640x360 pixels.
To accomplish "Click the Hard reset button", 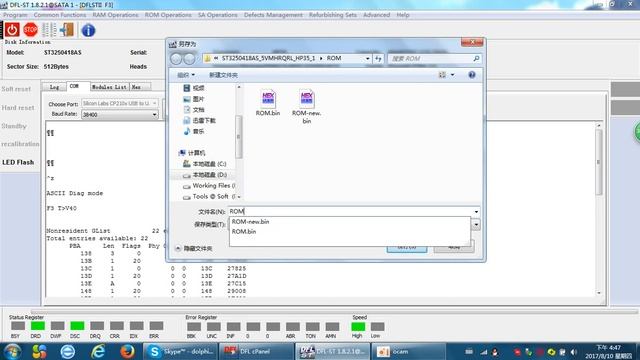I will (18, 108).
